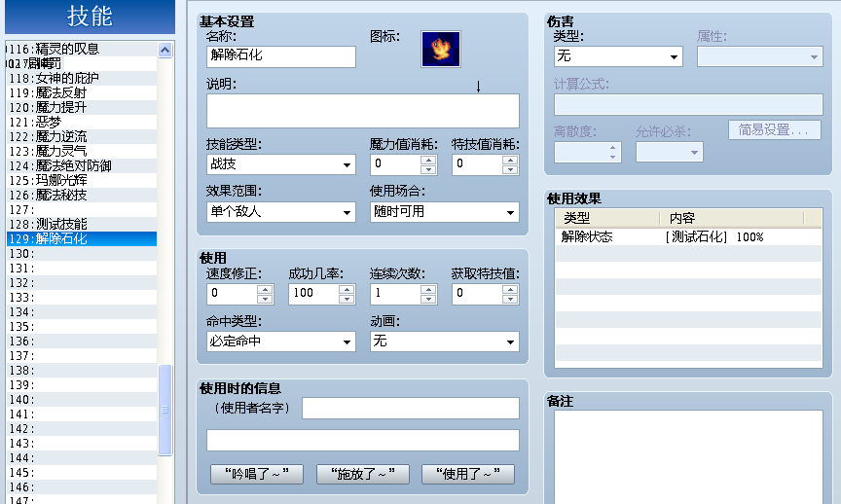The height and width of the screenshot is (504, 841).
Task: Select empty skill slot 135
Action: pyautogui.click(x=82, y=327)
